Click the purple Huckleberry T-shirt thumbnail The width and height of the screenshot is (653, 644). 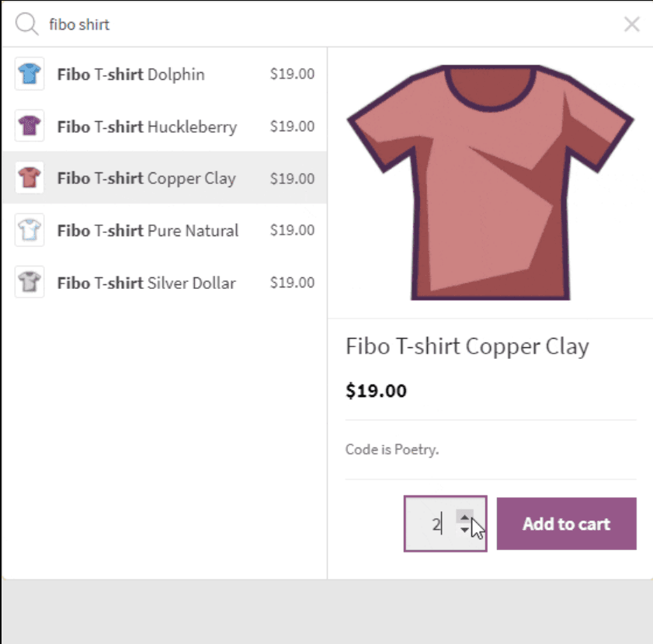pyautogui.click(x=30, y=126)
